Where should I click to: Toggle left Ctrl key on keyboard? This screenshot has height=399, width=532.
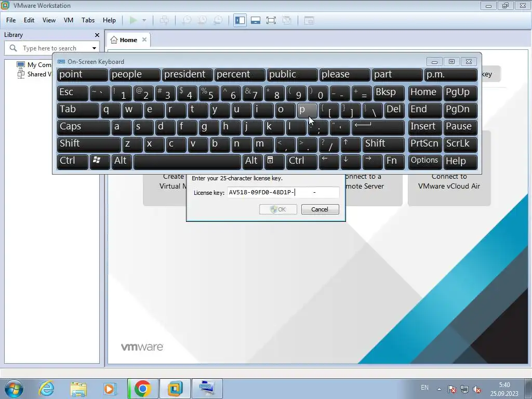pyautogui.click(x=73, y=161)
